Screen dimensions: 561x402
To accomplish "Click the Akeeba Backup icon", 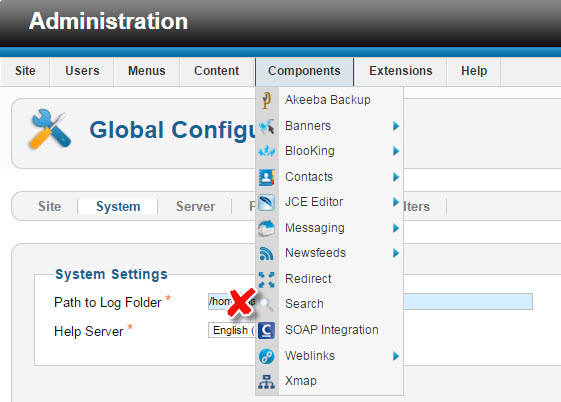I will click(x=266, y=100).
